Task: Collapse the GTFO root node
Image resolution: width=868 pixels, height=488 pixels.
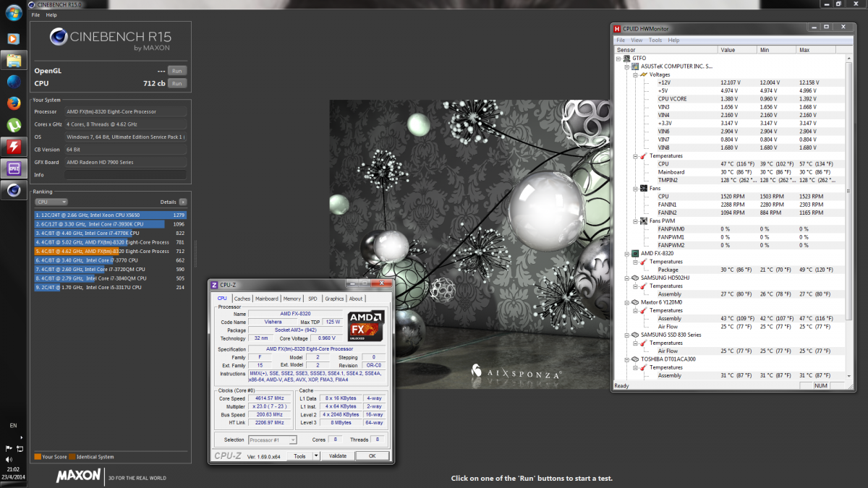Action: [618, 58]
